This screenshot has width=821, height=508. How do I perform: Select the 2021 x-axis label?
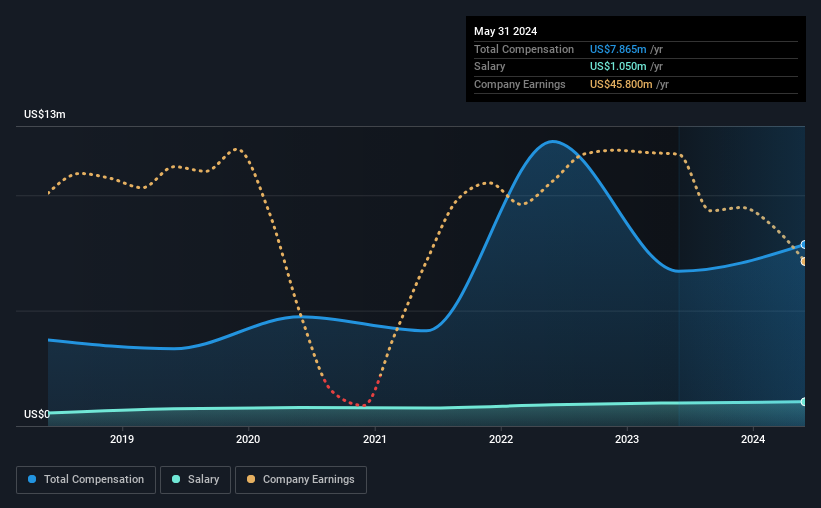point(375,439)
